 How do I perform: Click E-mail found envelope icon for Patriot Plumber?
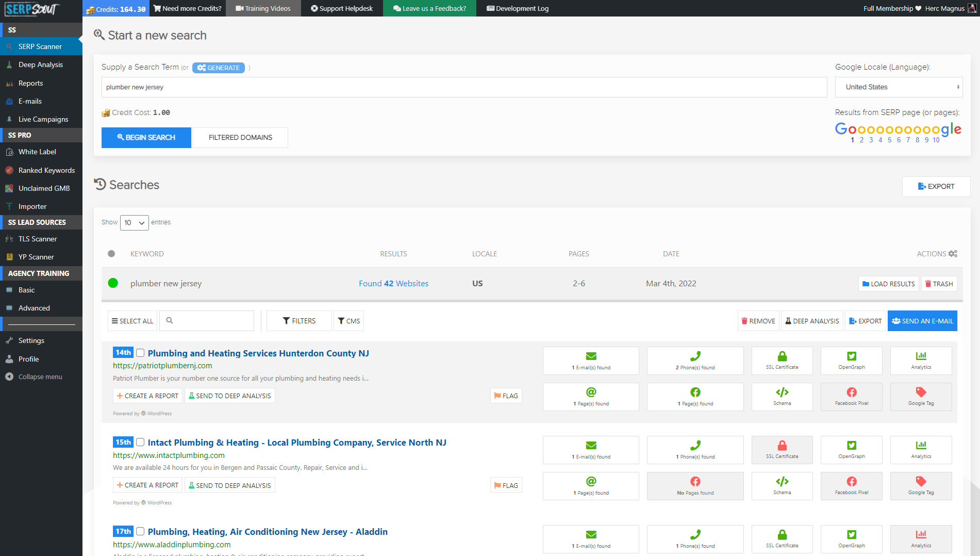click(x=591, y=356)
